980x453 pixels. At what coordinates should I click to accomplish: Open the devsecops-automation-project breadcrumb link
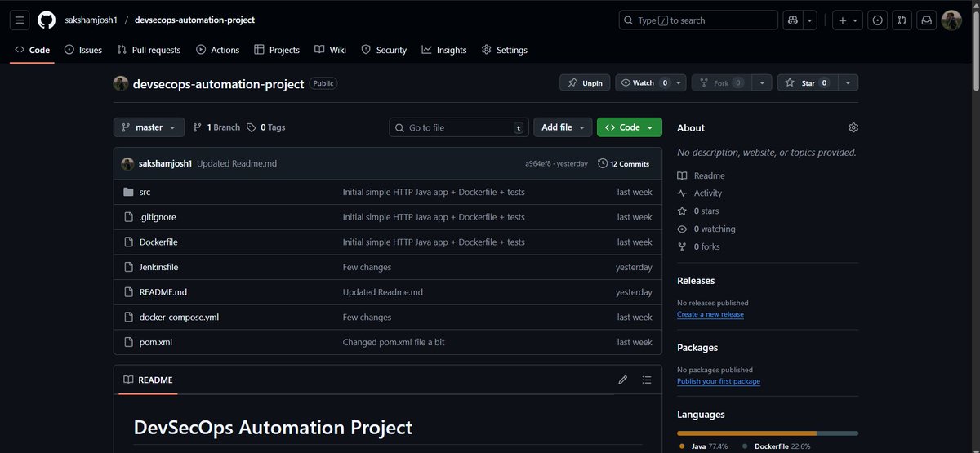(194, 20)
